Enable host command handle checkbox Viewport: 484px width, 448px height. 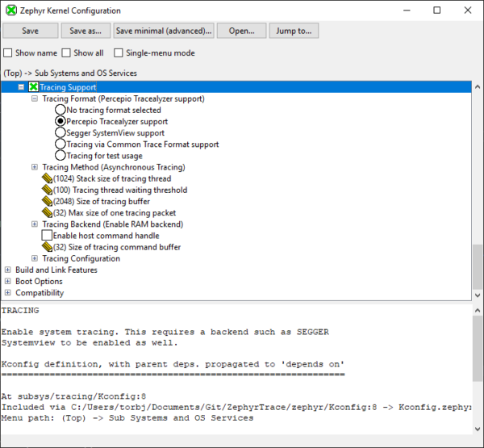coord(47,236)
